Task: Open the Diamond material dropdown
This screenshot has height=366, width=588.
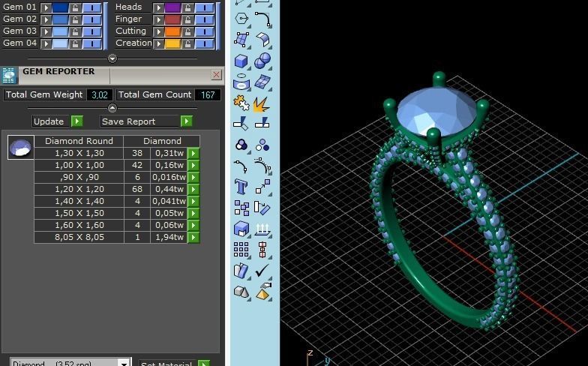Action: click(124, 363)
